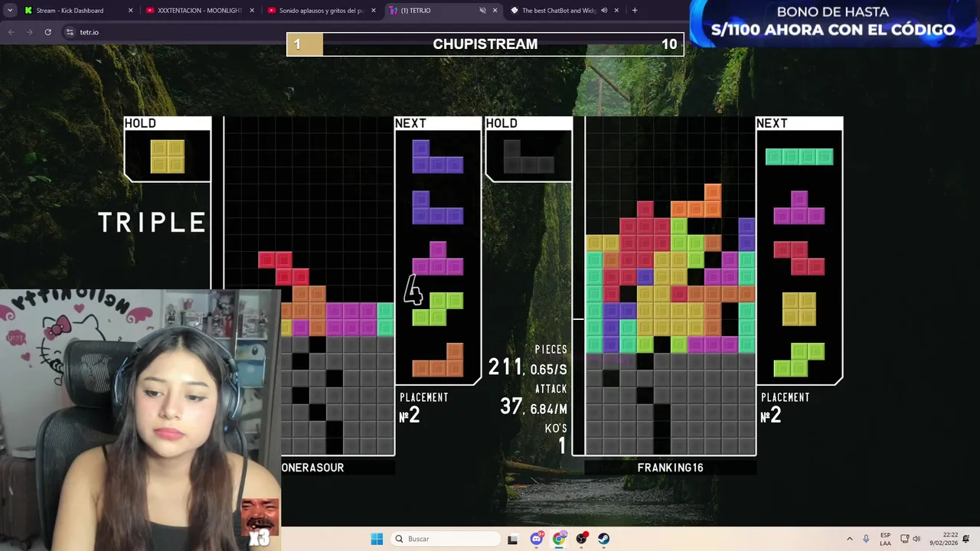Viewport: 980px width, 551px height.
Task: Close the Sonido aplausos y gritos tab
Action: point(374,11)
